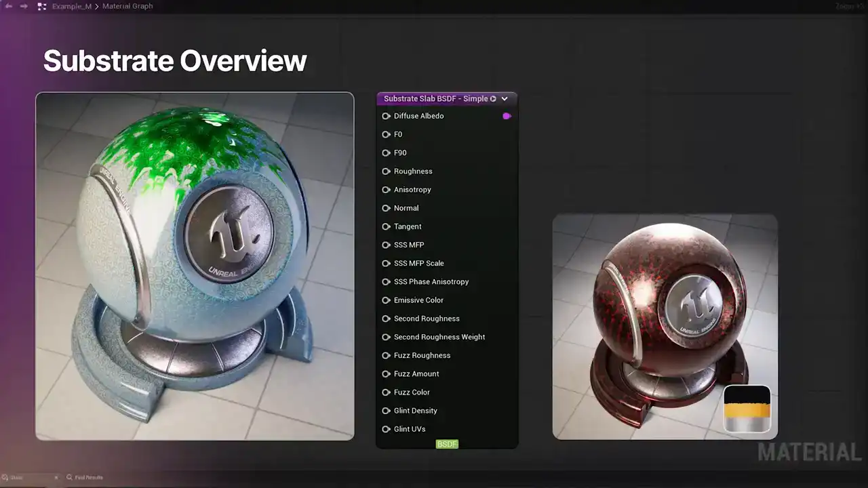Click the play-circle icon in the node title
This screenshot has width=868, height=488.
coord(493,99)
